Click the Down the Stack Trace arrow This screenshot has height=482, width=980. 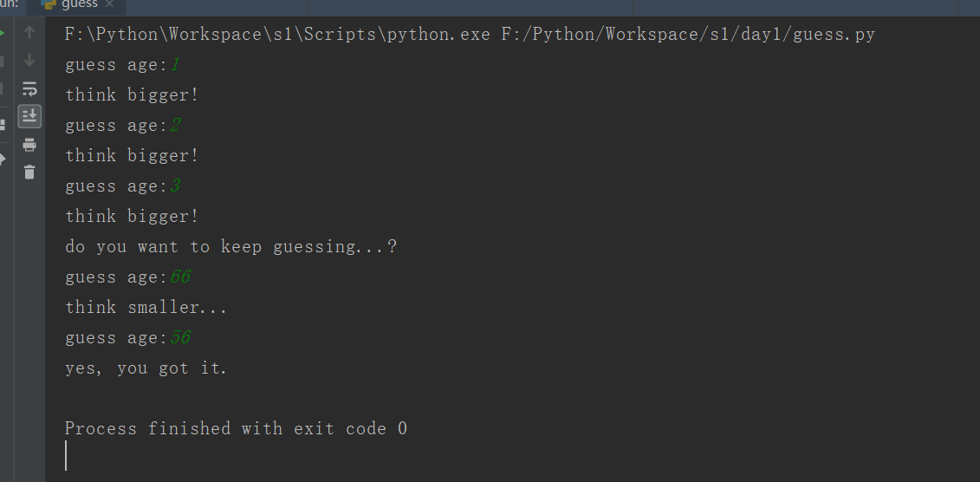pos(29,60)
